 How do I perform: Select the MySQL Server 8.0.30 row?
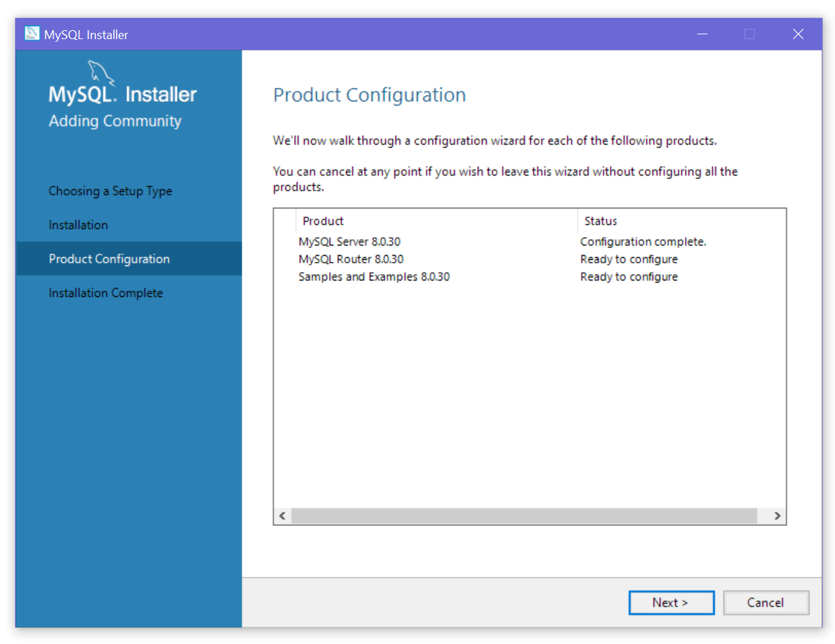[529, 241]
